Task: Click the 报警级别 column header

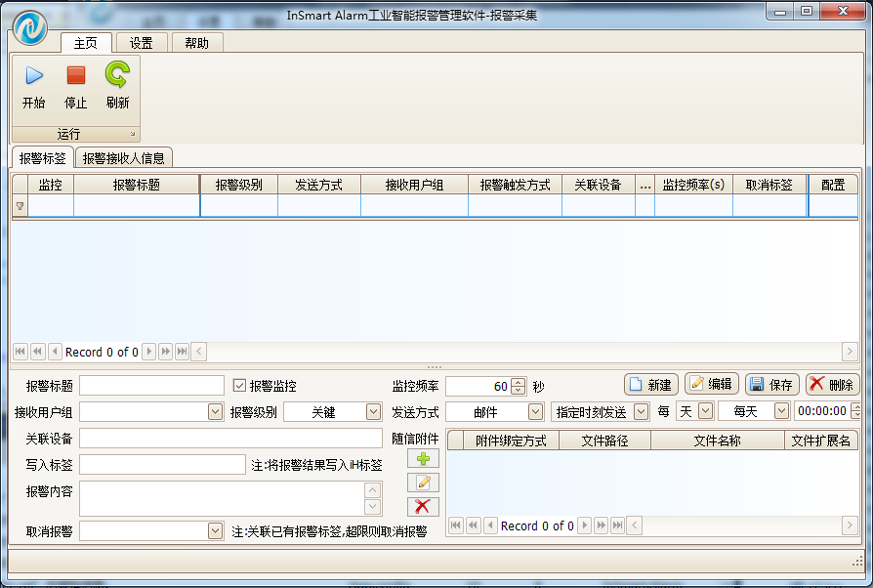Action: pos(239,185)
